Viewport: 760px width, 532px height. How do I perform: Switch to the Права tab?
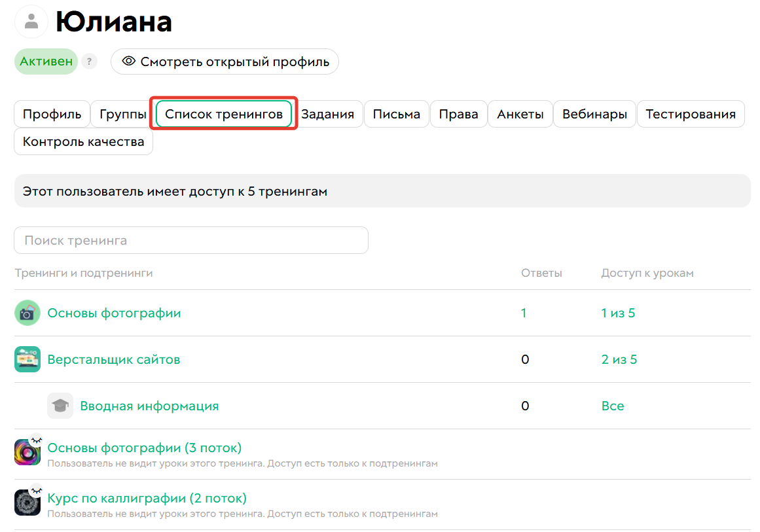coord(458,113)
